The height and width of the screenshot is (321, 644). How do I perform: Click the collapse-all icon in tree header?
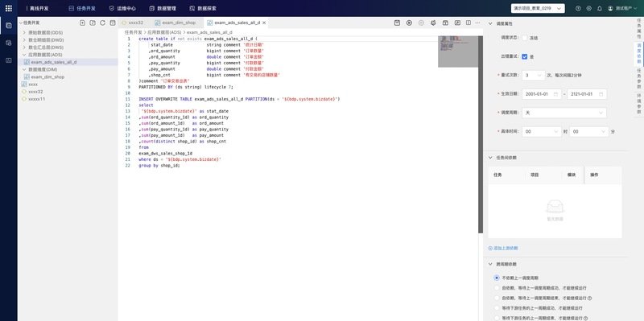[113, 23]
